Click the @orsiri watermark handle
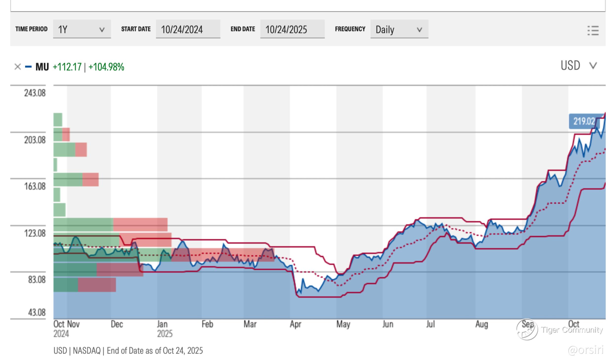616x364 pixels. tap(585, 350)
